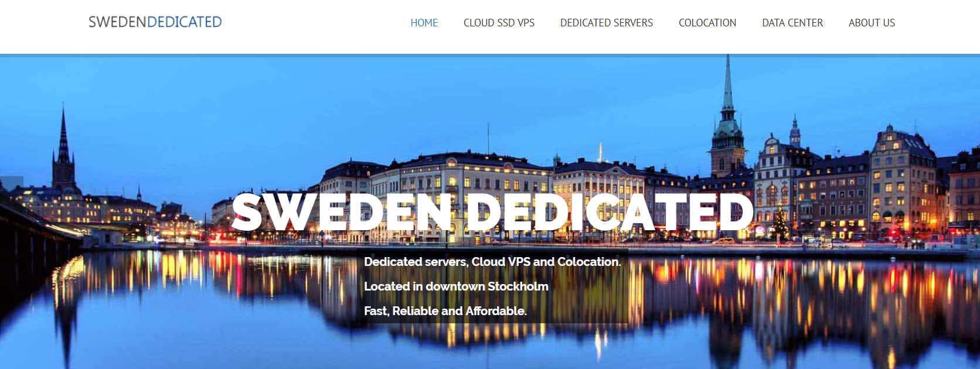Go to the HOME page
Image resolution: width=980 pixels, height=369 pixels.
[x=424, y=23]
